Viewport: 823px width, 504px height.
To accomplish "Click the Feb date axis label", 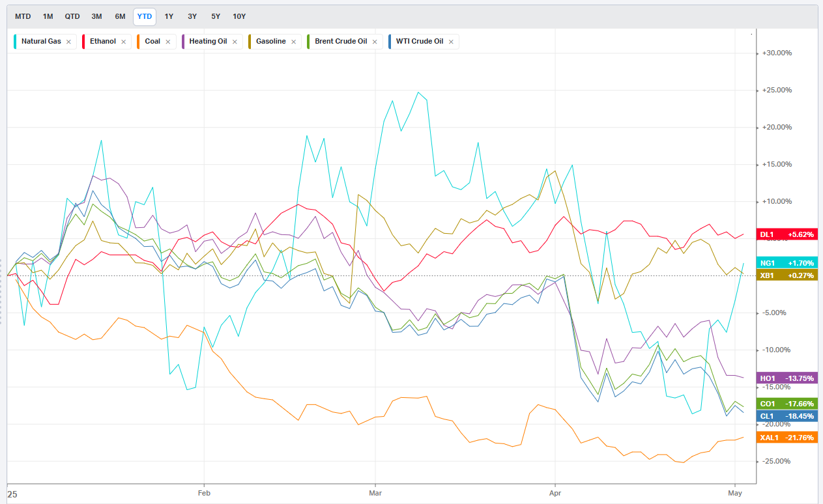I will (x=204, y=494).
